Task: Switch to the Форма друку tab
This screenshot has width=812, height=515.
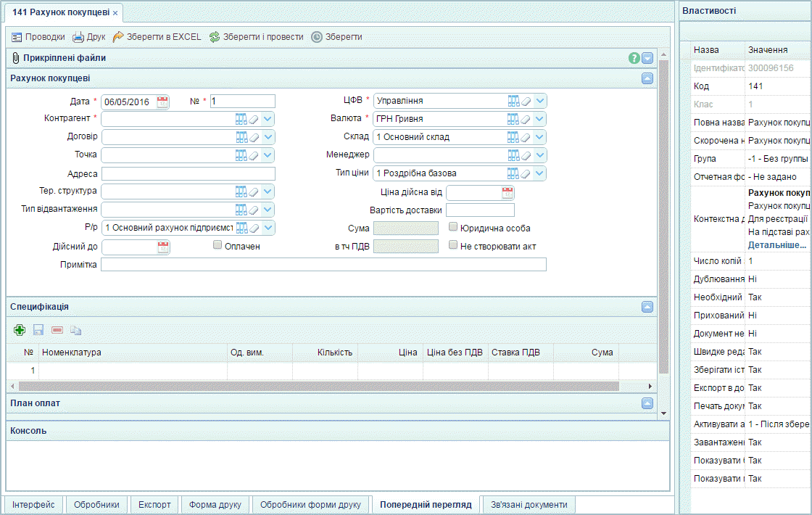Action: coord(215,505)
